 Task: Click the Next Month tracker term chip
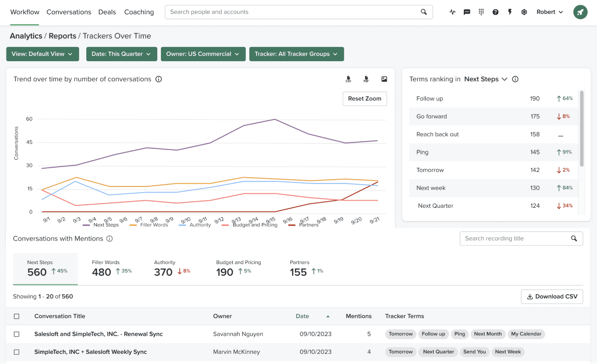coord(488,334)
